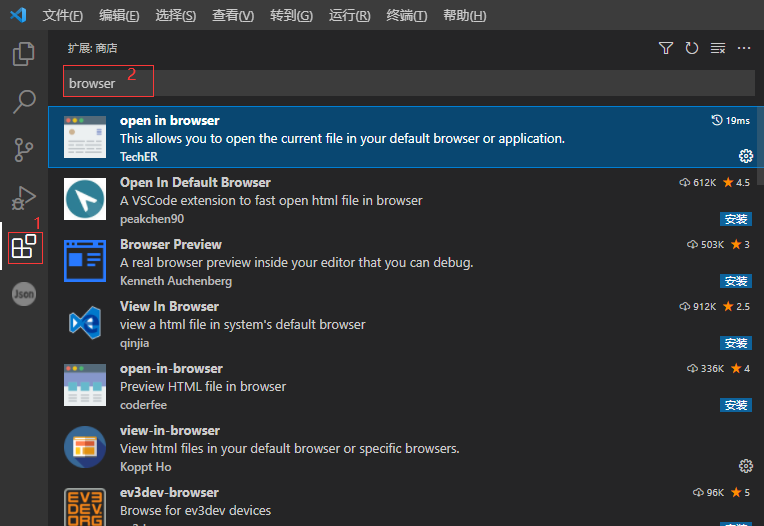This screenshot has height=526, width=764.
Task: Select the Open In Default Browser title
Action: (x=195, y=182)
